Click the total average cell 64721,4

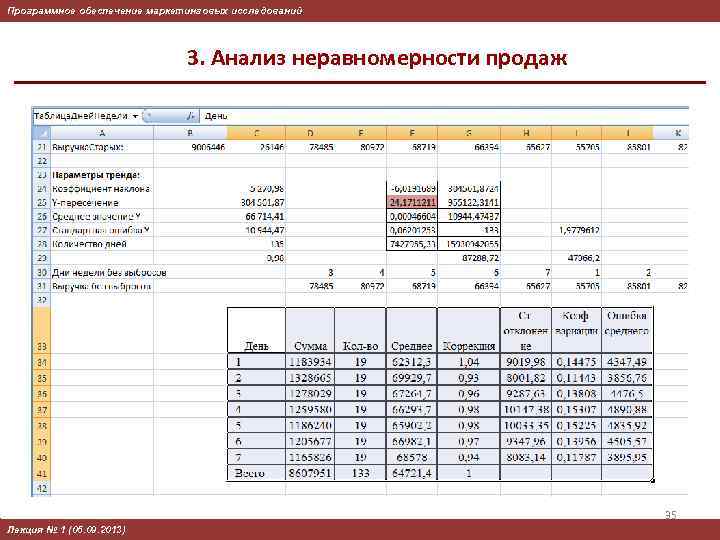[x=412, y=473]
